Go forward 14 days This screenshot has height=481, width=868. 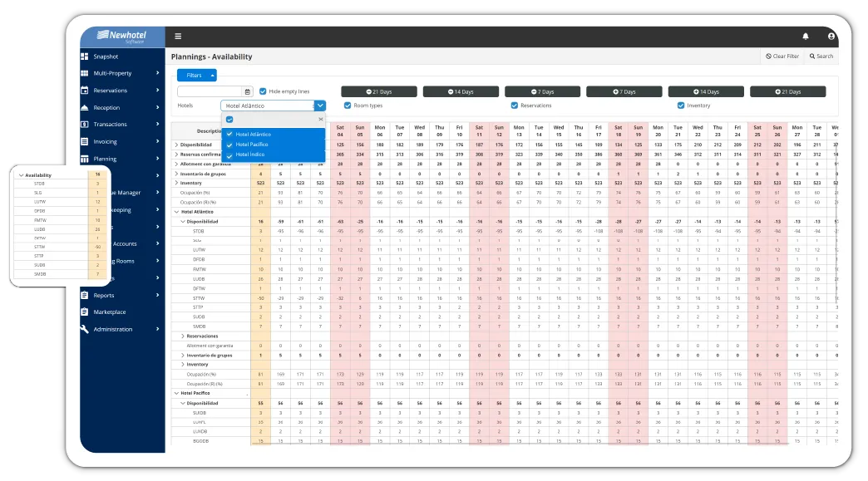[x=706, y=91]
